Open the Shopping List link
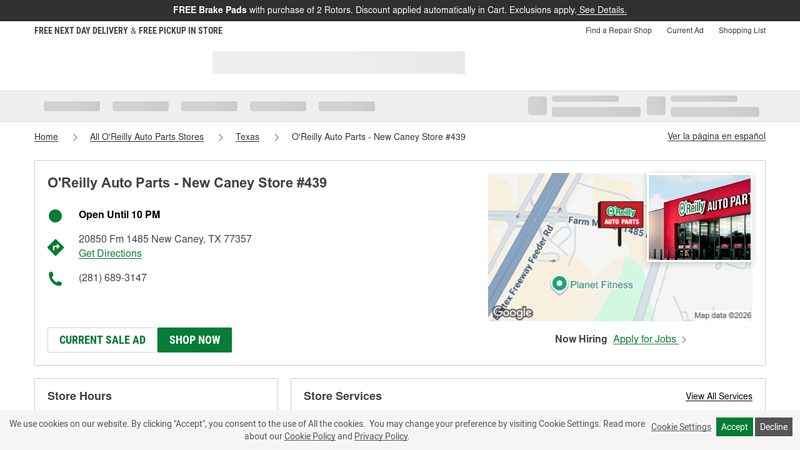800x450 pixels. click(x=742, y=31)
